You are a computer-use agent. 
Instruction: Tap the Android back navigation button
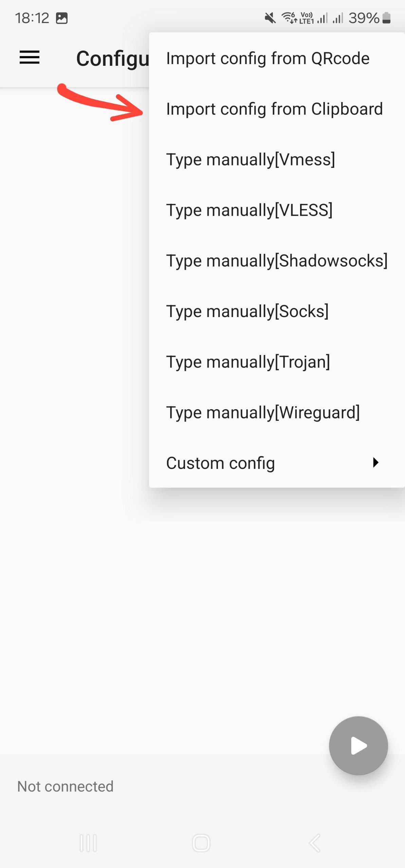[314, 843]
